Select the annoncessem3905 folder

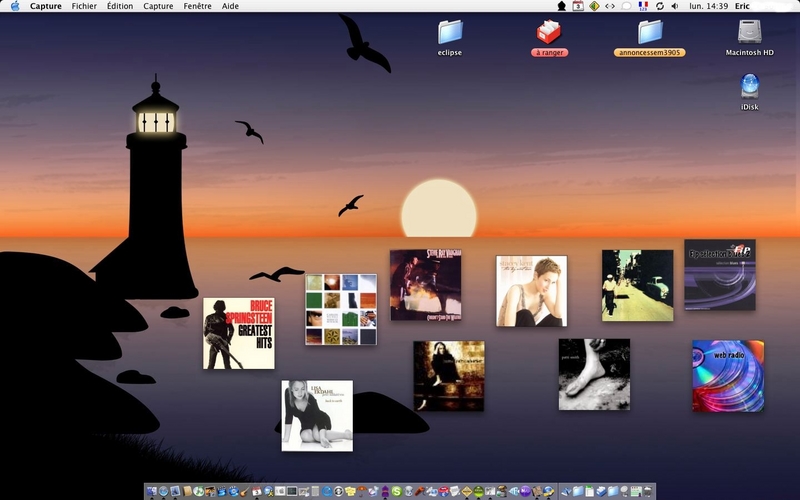point(649,38)
